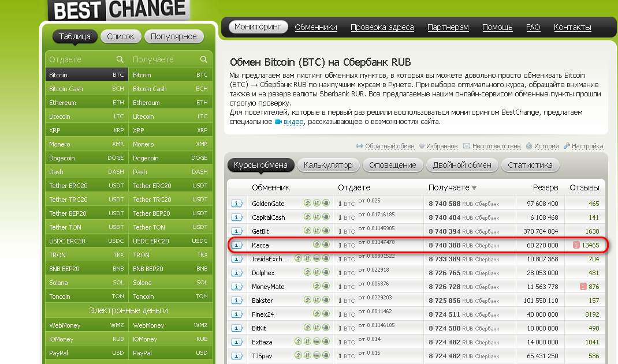Click the Настройка link

[x=587, y=146]
